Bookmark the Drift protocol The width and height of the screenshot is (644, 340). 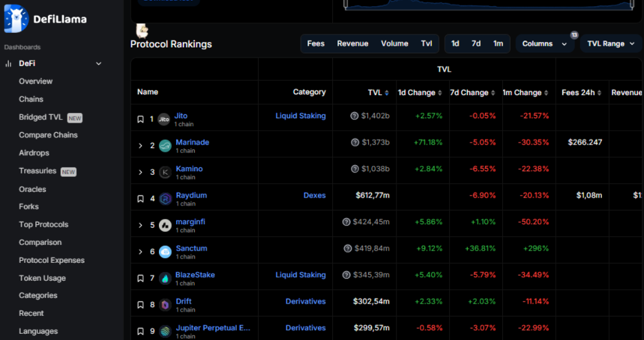140,305
